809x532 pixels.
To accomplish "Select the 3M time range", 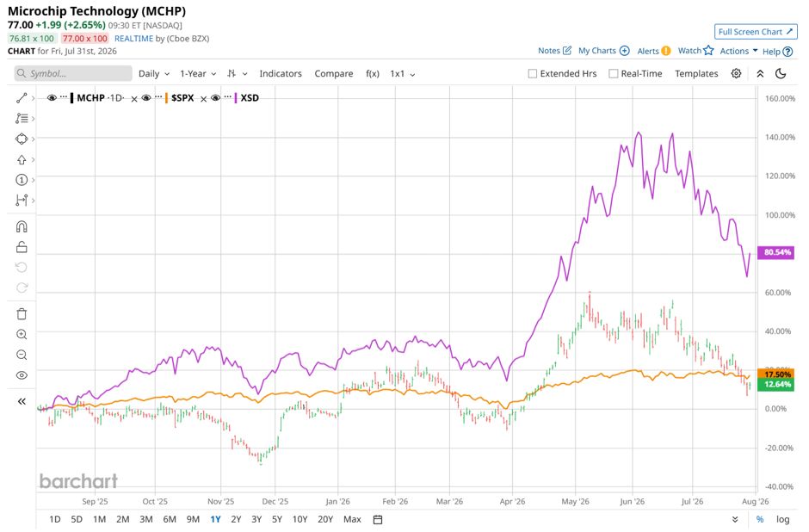I will tap(146, 520).
